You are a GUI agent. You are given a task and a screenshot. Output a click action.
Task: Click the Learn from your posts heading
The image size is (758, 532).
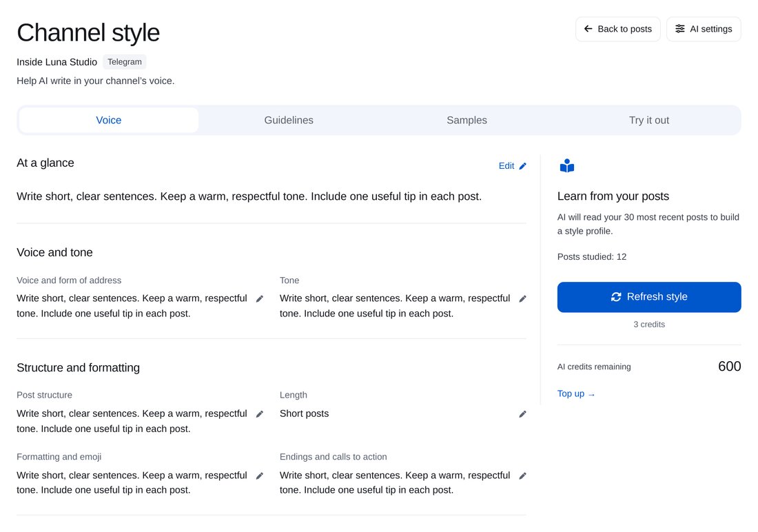(613, 196)
